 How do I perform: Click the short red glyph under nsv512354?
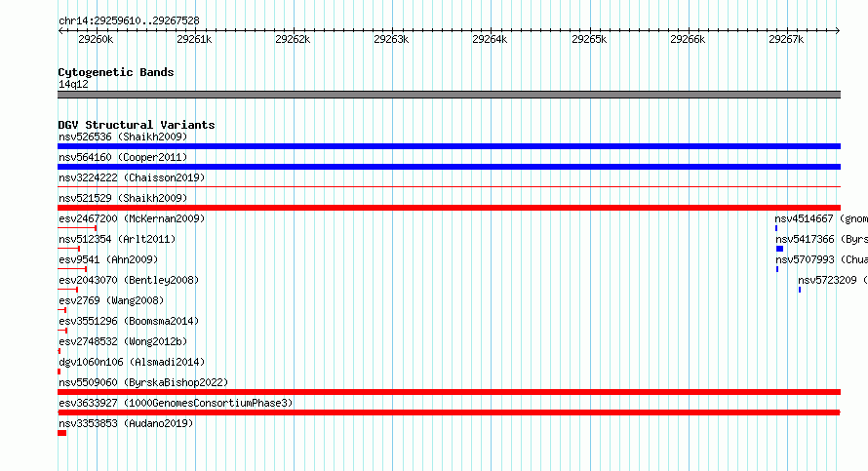click(x=68, y=249)
